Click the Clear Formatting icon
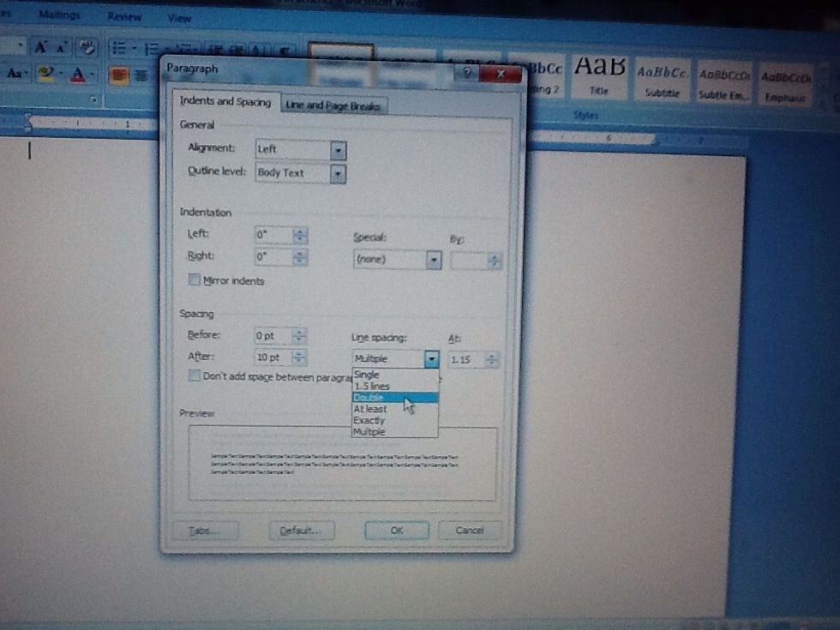Screen dimensions: 840x630 (x=86, y=48)
